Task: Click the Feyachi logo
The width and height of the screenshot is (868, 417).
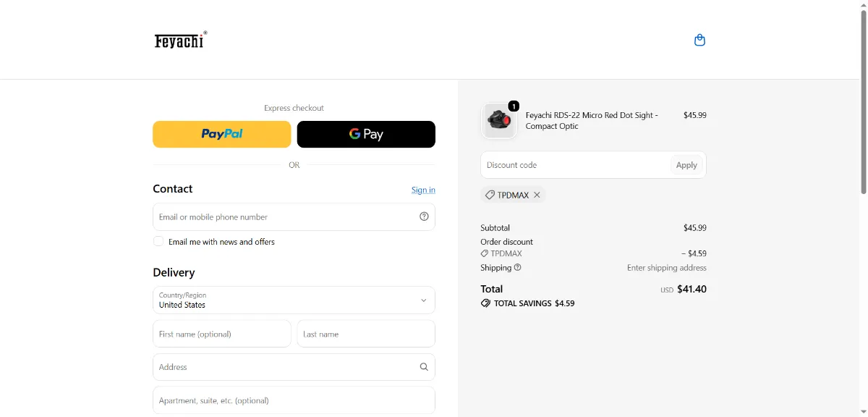Action: coord(181,40)
